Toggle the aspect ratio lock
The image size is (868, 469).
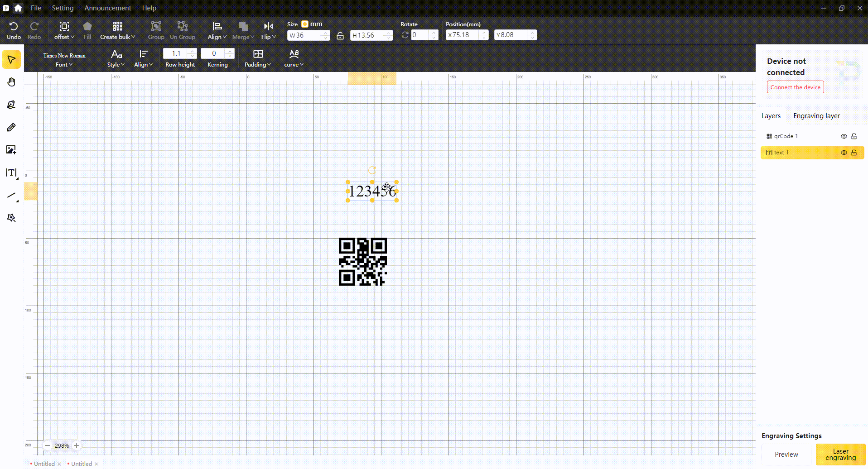[x=340, y=36]
